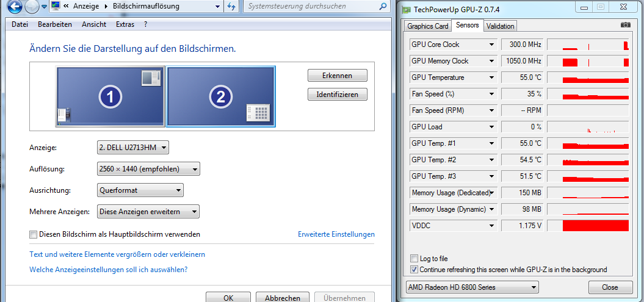Switch to the Graphics Card tab in GPU-Z
The height and width of the screenshot is (302, 644).
[427, 26]
